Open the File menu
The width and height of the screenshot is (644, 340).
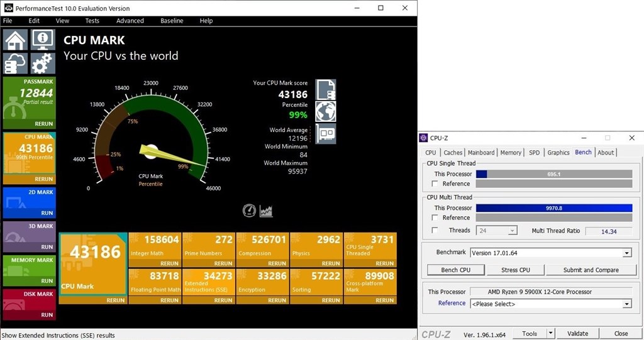(8, 21)
